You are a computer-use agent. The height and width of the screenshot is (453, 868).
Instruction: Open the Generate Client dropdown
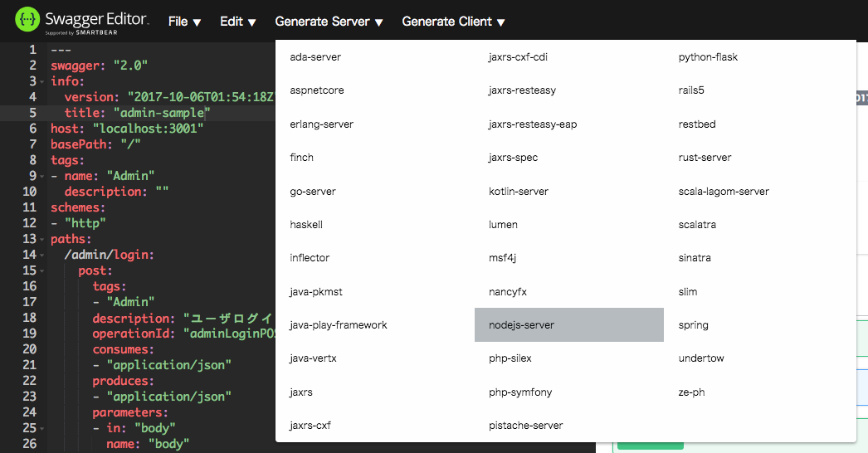[x=453, y=22]
